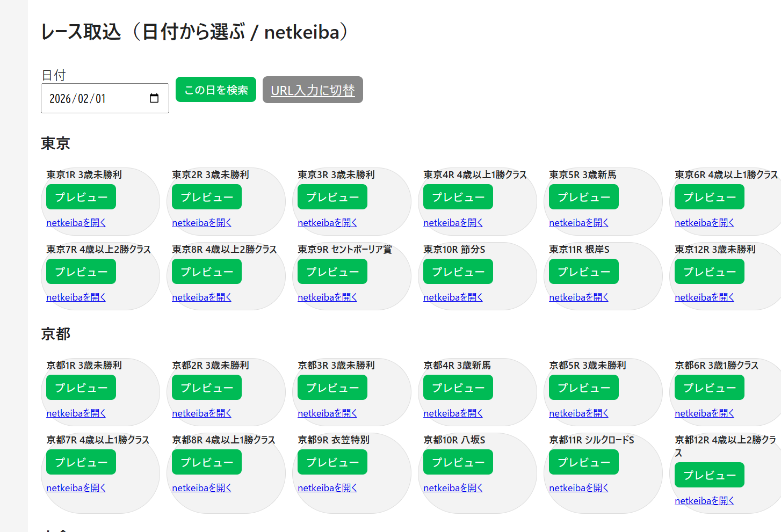The width and height of the screenshot is (781, 532).
Task: Open netkeiba link for 京都12R 2勝クラス
Action: pos(704,501)
